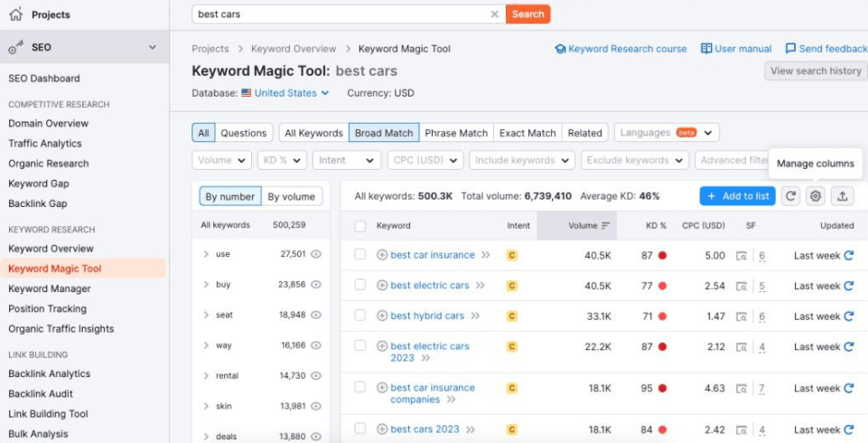The height and width of the screenshot is (443, 868).
Task: Check the best electric cars row checkbox
Action: [359, 285]
